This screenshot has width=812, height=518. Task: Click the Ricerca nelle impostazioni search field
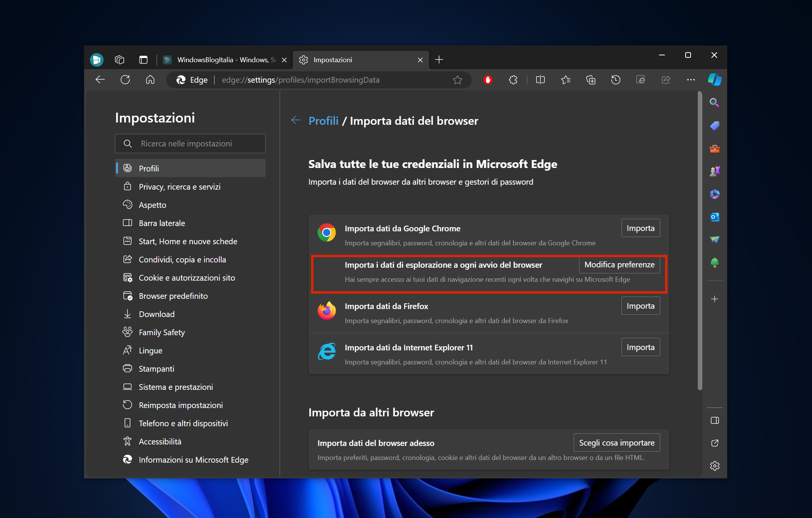coord(190,144)
